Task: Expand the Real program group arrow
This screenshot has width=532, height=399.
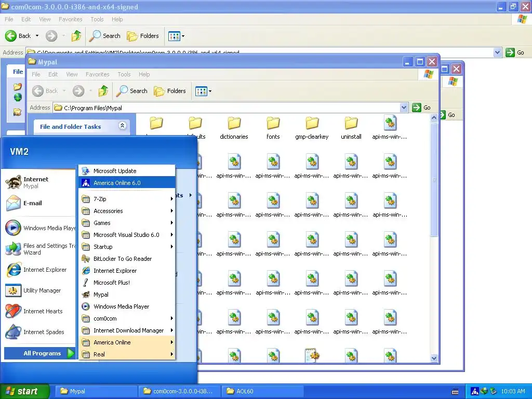Action: click(171, 354)
